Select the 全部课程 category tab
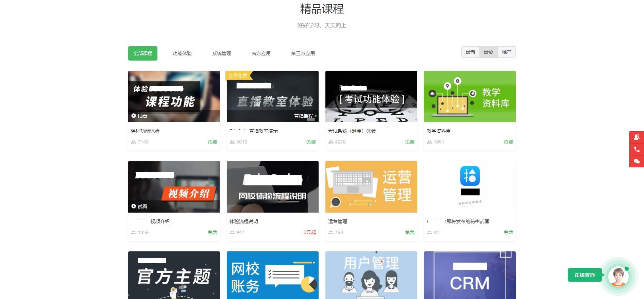Viewport: 644px width, 299px height. tap(142, 53)
